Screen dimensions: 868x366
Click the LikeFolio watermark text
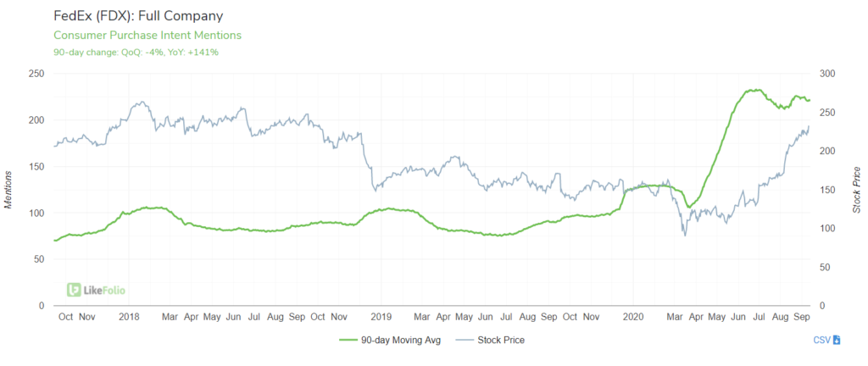104,291
